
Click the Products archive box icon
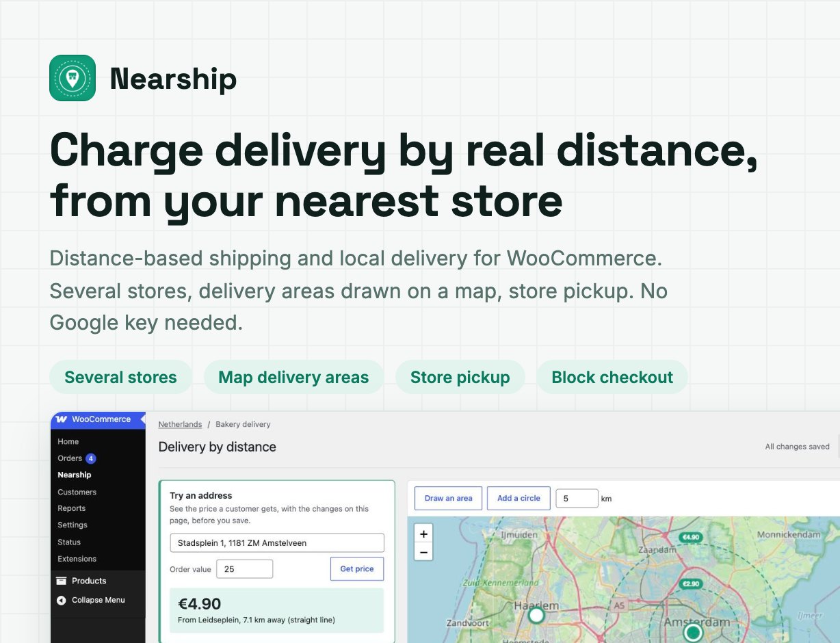coord(62,581)
